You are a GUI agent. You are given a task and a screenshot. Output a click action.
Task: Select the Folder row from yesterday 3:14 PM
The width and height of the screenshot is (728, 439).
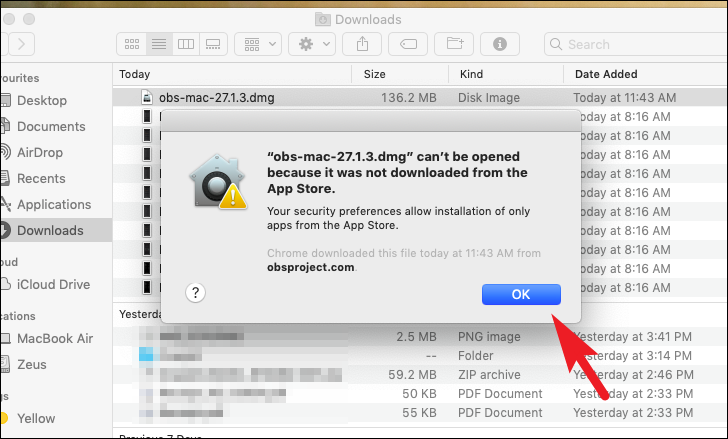[420, 355]
